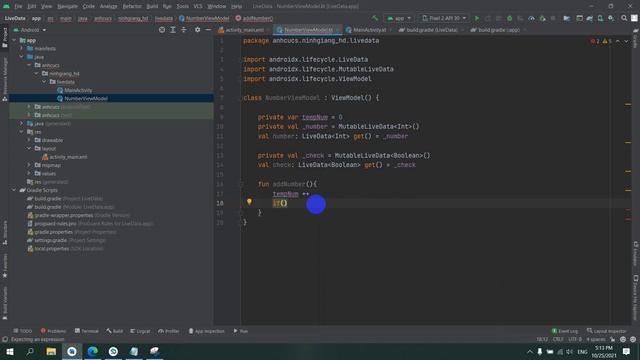This screenshot has width=640, height=360.
Task: Open Windows Start menu
Action: 9,351
